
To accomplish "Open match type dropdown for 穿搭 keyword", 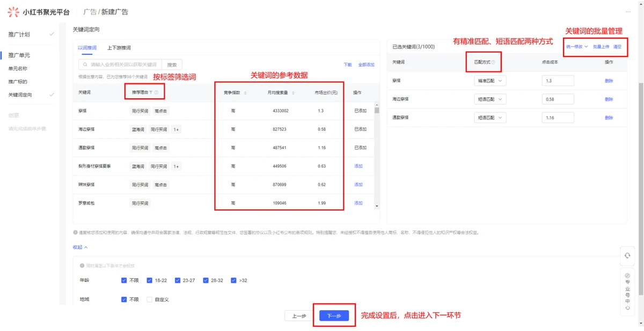I will click(x=489, y=81).
